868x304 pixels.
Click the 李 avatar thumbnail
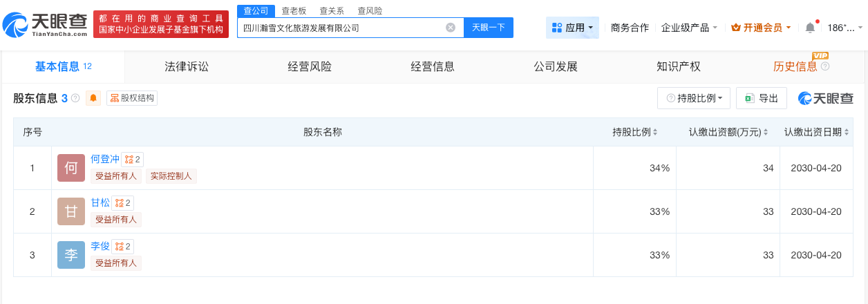71,255
